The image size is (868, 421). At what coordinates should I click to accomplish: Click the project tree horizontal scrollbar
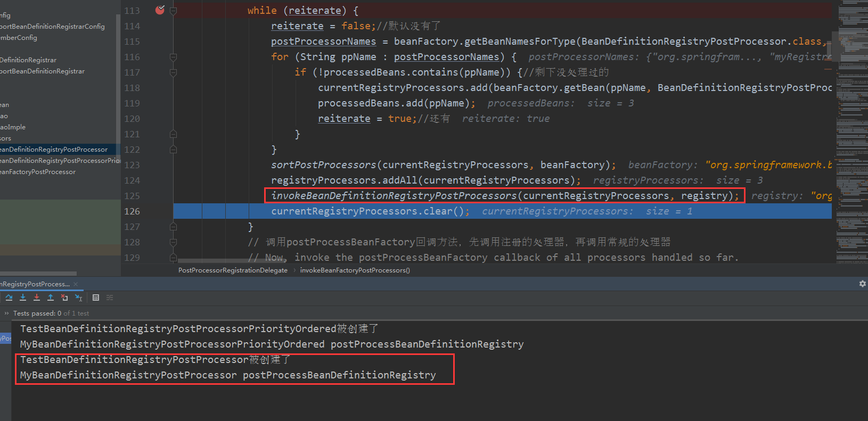[38, 274]
